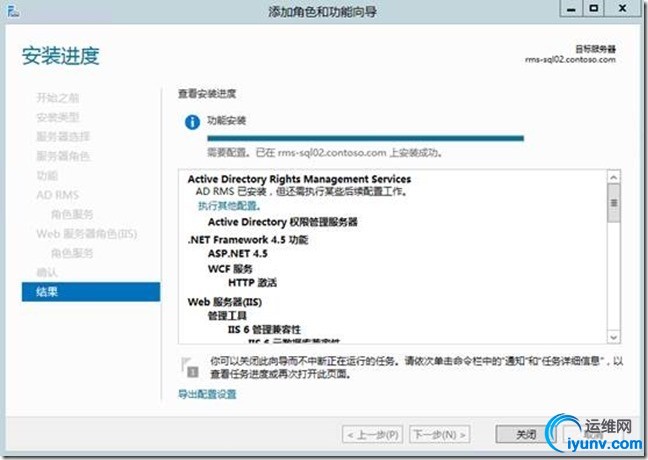Screen dimensions: 648x460
Task: Select the AD RMS step
Action: point(58,195)
